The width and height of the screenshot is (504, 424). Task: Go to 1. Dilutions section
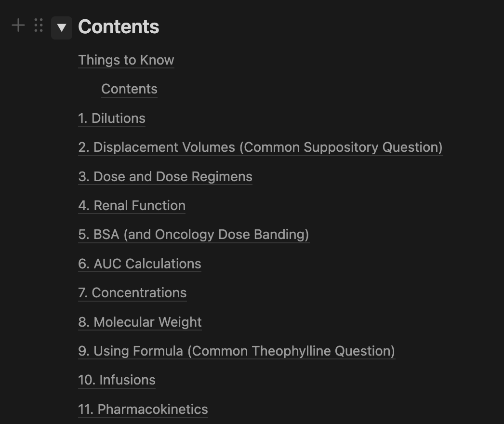[x=111, y=119]
